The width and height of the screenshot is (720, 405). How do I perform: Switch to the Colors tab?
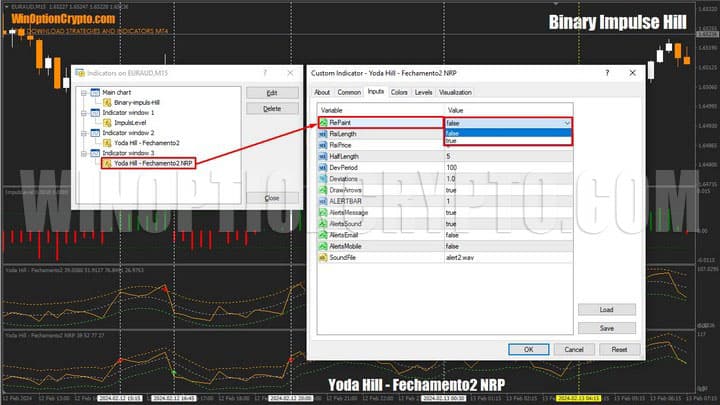[x=399, y=92]
